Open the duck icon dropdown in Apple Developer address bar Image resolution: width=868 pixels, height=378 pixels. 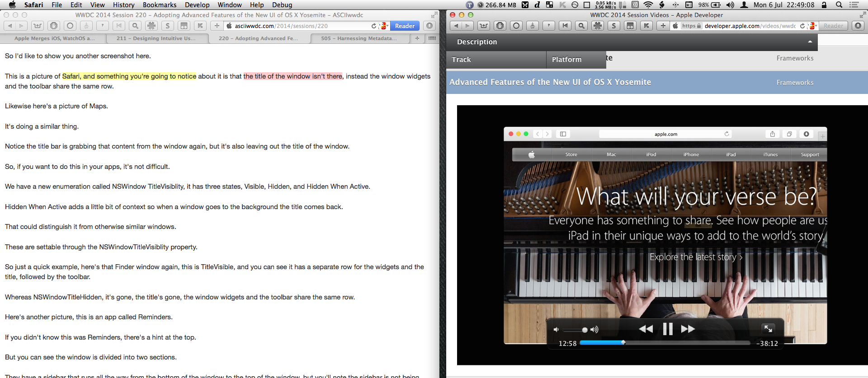[x=812, y=26]
